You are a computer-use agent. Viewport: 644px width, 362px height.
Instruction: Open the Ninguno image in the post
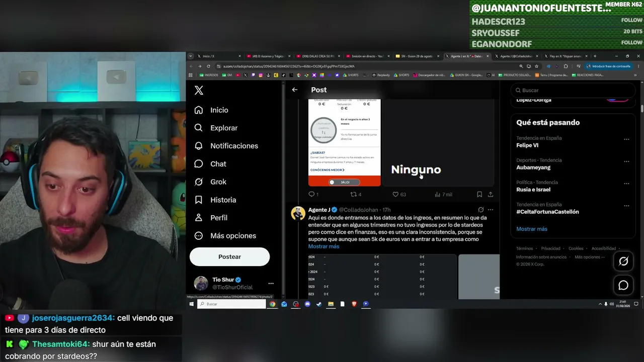point(438,143)
